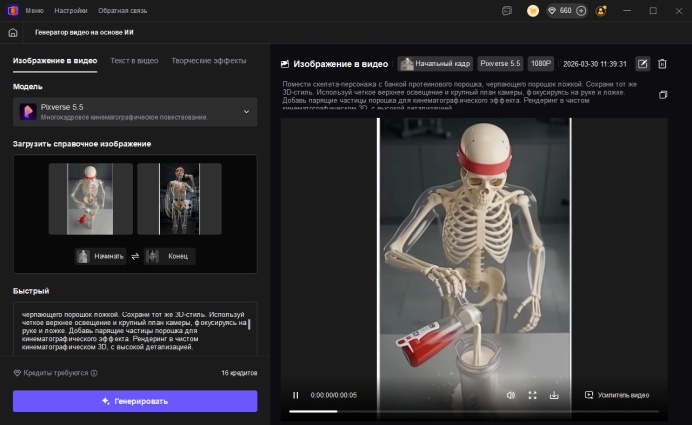Screen dimensions: 692x425
Task: Swap start and end frames icon
Action: tap(135, 256)
